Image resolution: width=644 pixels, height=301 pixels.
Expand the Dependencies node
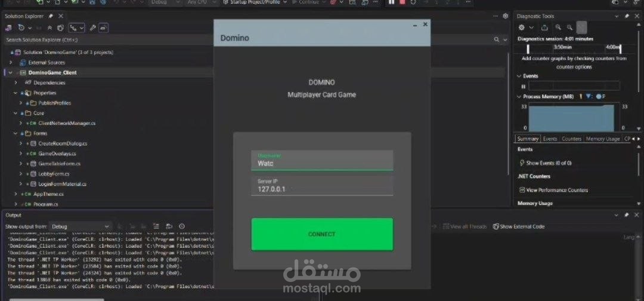click(x=16, y=82)
